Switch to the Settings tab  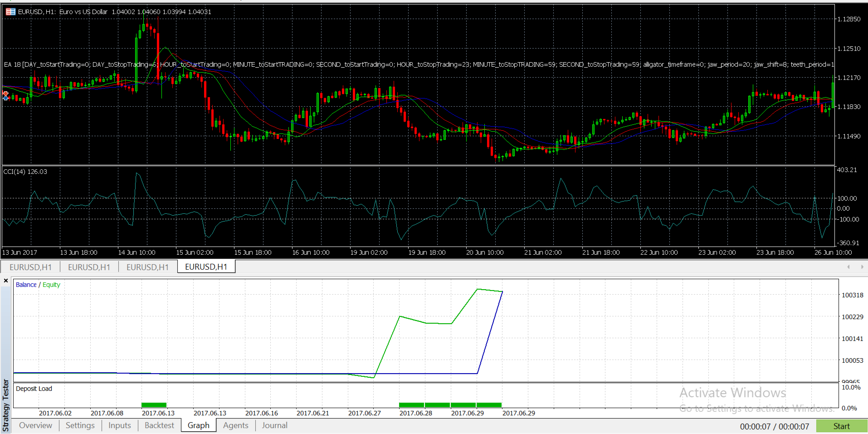[x=80, y=425]
